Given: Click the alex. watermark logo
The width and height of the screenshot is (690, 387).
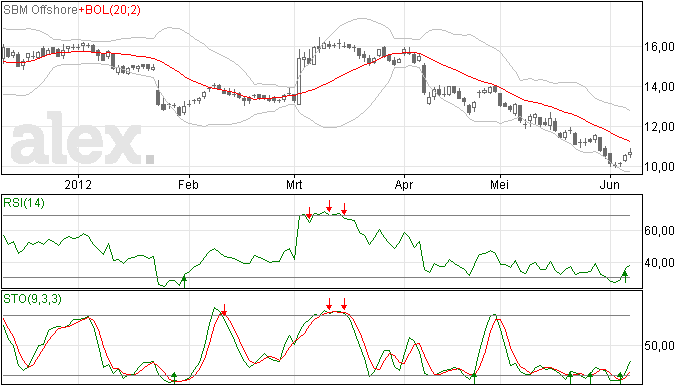Looking at the screenshot, I should [83, 139].
